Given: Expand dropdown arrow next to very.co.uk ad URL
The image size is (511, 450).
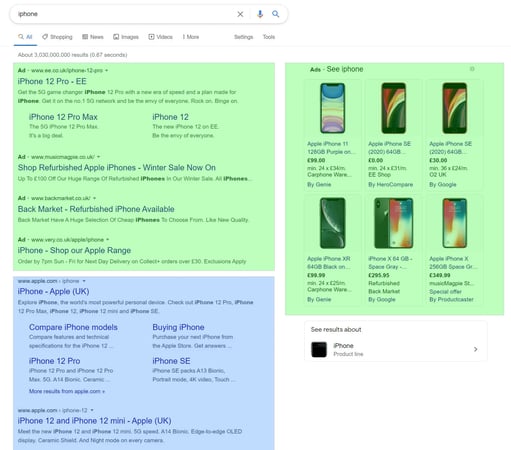Looking at the screenshot, I should coord(108,239).
